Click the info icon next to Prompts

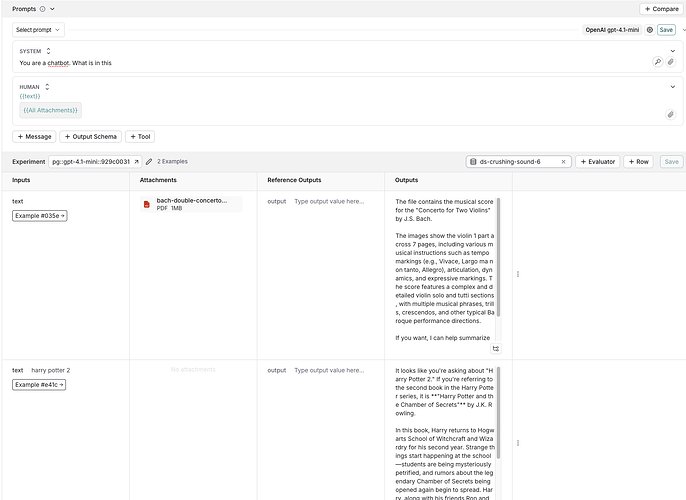click(x=42, y=9)
